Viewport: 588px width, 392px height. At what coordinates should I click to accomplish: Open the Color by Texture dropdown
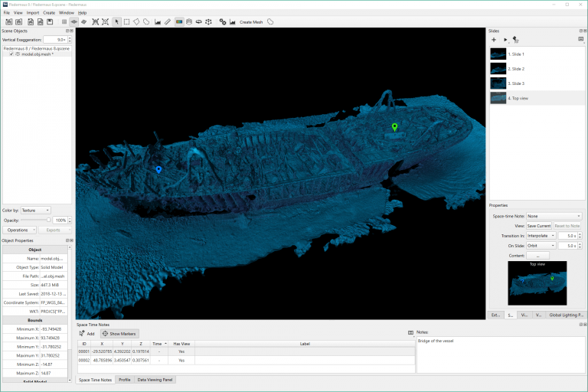tap(35, 210)
